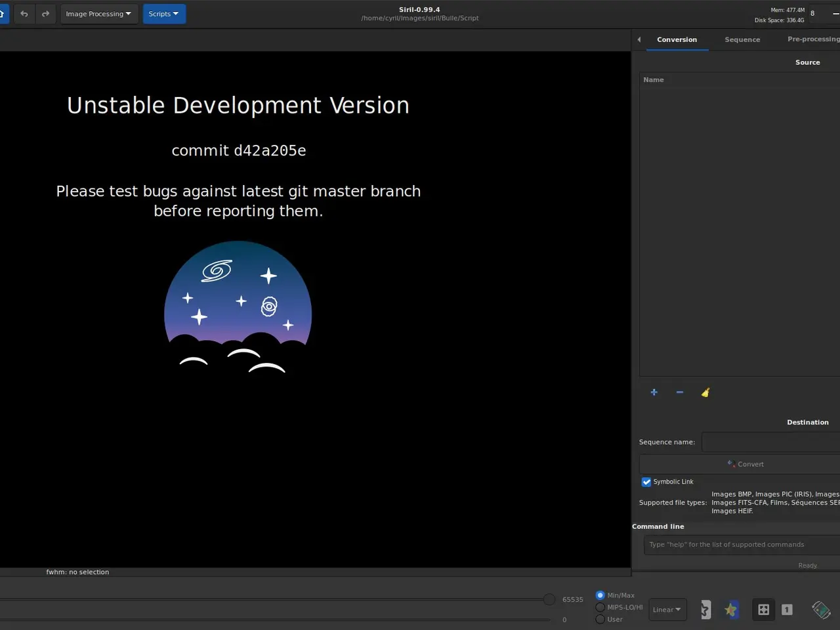Click the zoom-to-fit icon with four arrows

763,610
